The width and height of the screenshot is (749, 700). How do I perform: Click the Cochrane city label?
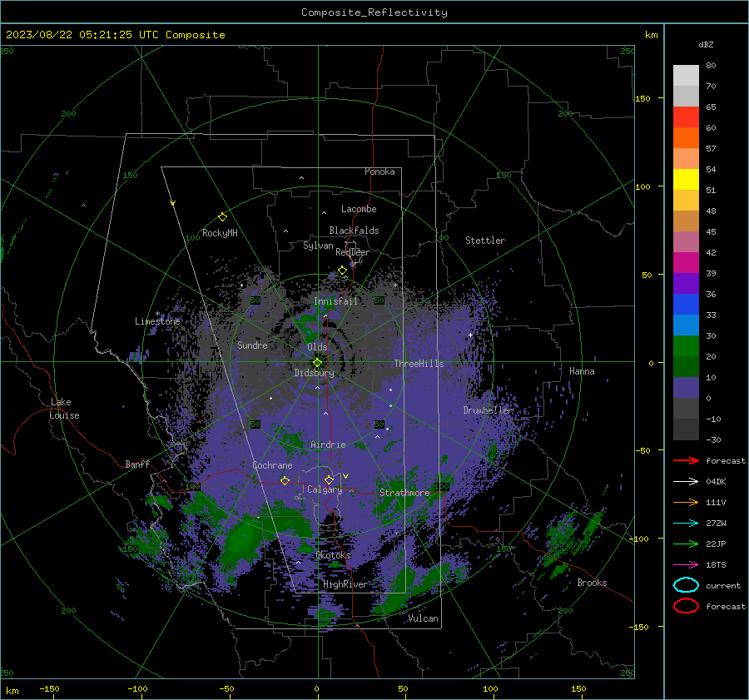pos(272,465)
